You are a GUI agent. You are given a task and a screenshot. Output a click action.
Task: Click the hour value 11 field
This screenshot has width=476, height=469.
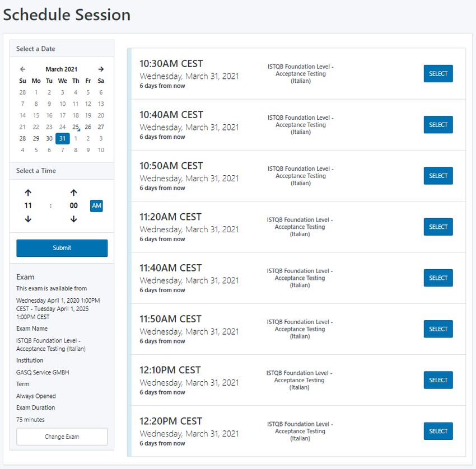pos(28,205)
